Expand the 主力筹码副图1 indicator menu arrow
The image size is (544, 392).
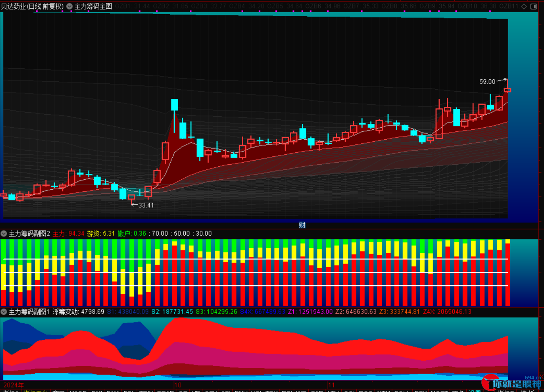click(4, 312)
